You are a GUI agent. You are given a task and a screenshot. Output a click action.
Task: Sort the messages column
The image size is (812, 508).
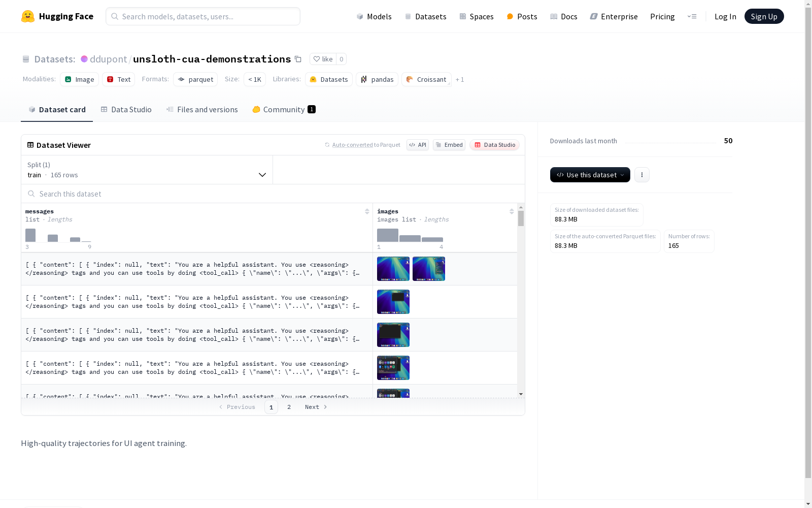[x=367, y=211]
